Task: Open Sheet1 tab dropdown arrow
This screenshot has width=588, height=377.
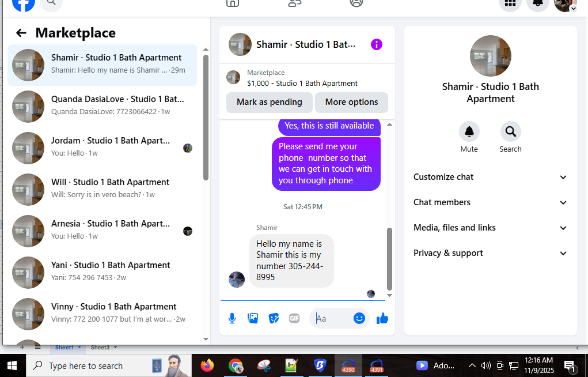Action: [x=79, y=348]
